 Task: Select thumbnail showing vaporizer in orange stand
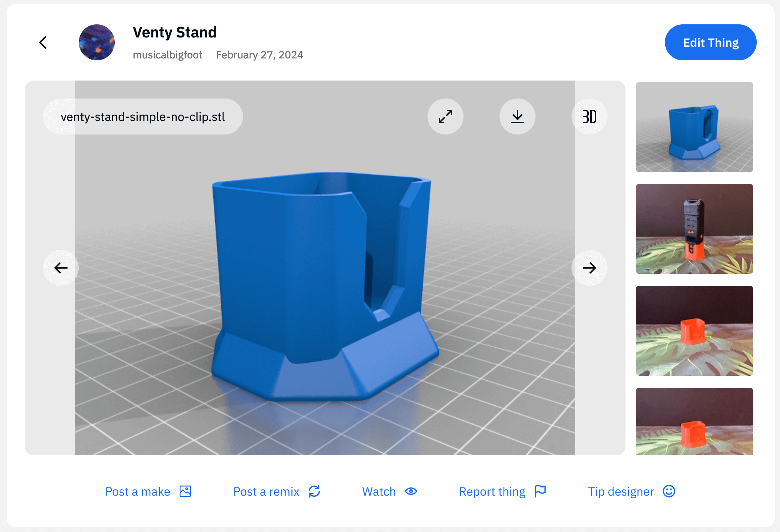694,229
